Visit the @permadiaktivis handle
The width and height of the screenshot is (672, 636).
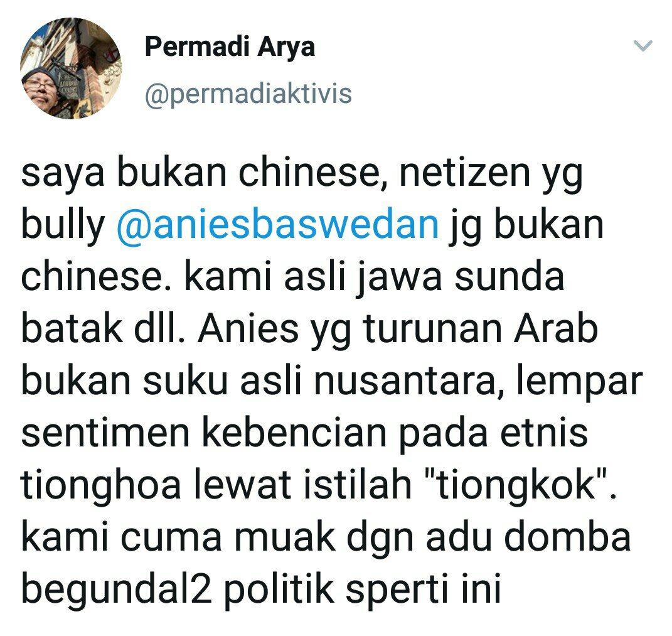pos(248,94)
